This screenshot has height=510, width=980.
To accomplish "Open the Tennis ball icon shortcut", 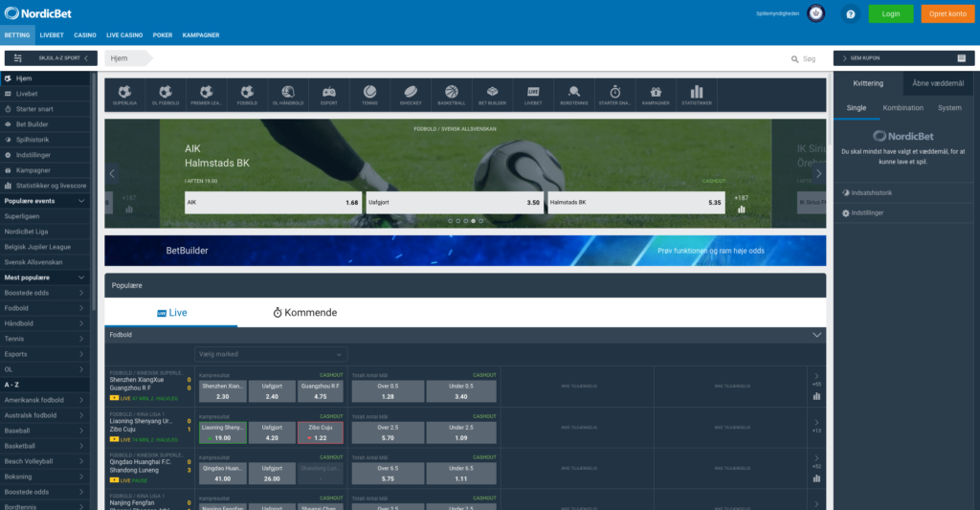I will click(369, 95).
